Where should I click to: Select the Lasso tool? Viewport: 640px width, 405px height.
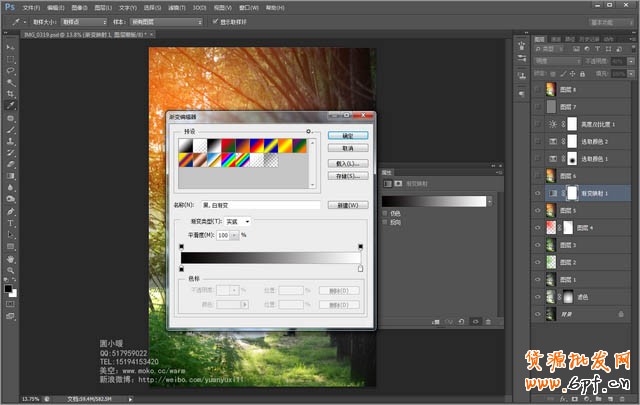coord(10,71)
